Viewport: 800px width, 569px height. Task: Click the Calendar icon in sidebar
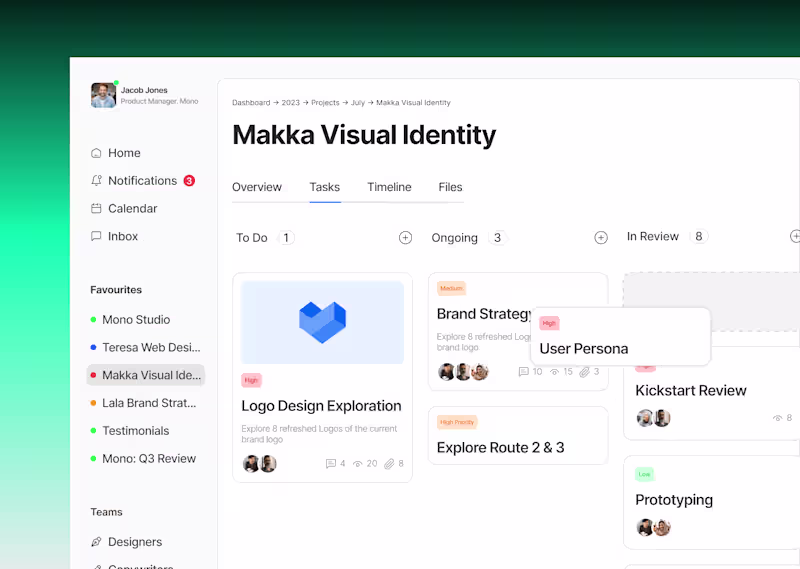tap(96, 208)
